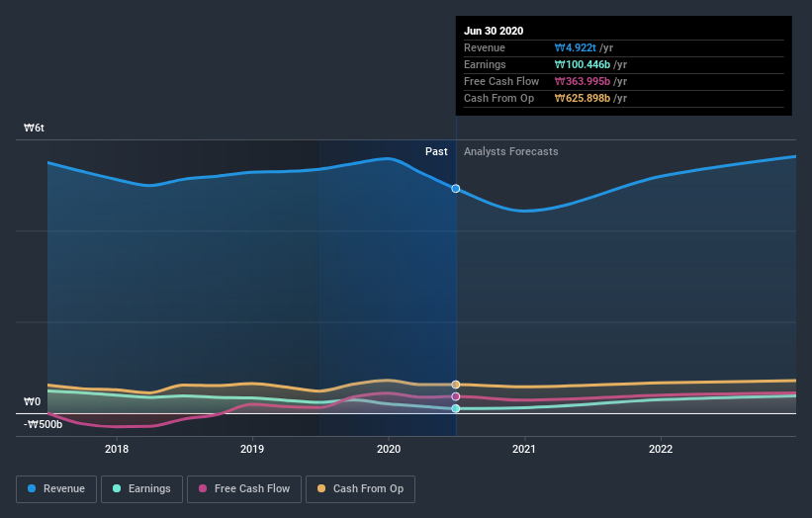Select the 2021 x-axis label

(x=524, y=449)
